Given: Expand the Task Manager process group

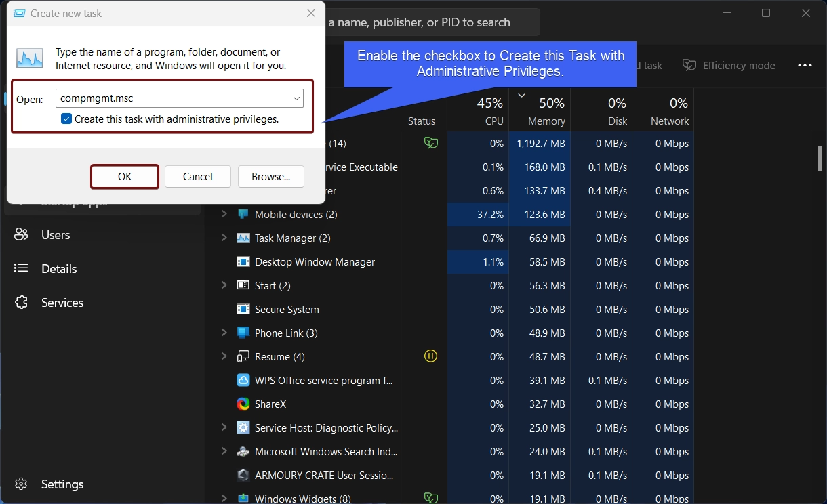Looking at the screenshot, I should (224, 238).
